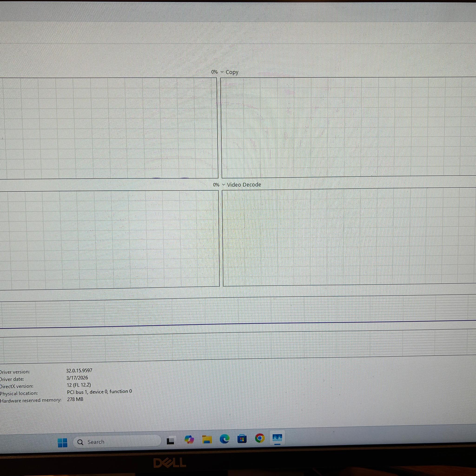Click the Hardware reserved memory label
This screenshot has width=476, height=476.
click(30, 400)
